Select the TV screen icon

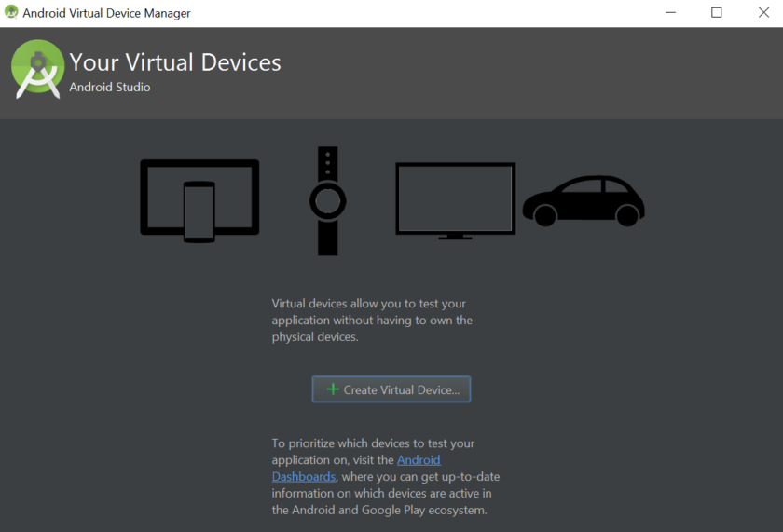click(455, 198)
